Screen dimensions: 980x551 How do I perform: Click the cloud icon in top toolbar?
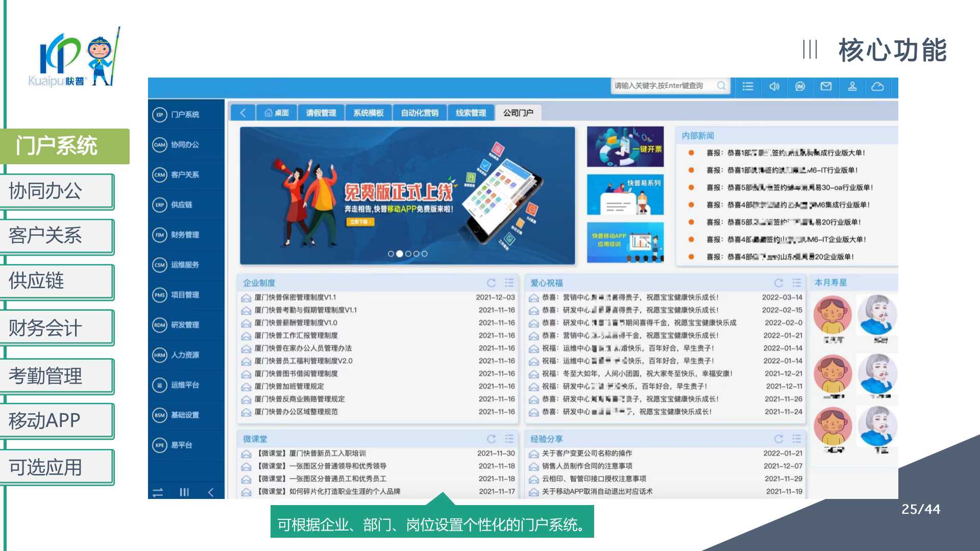click(x=877, y=86)
